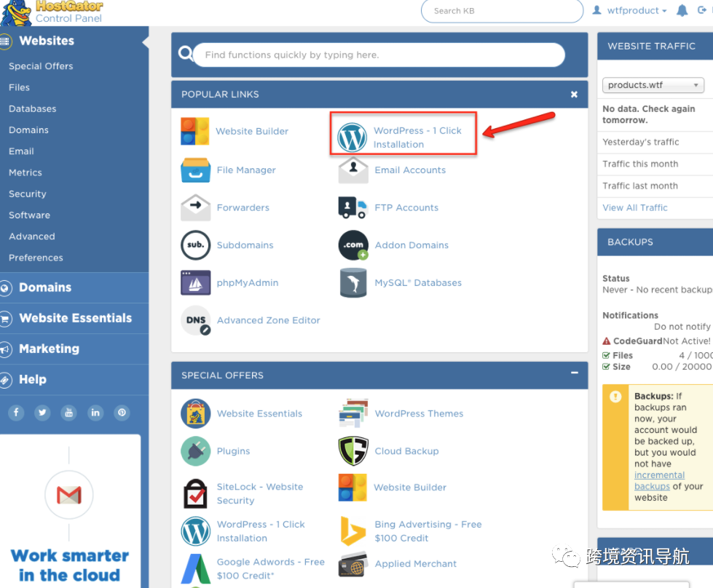Select Databases in the sidebar menu
Screen dimensions: 713x588
[32, 108]
